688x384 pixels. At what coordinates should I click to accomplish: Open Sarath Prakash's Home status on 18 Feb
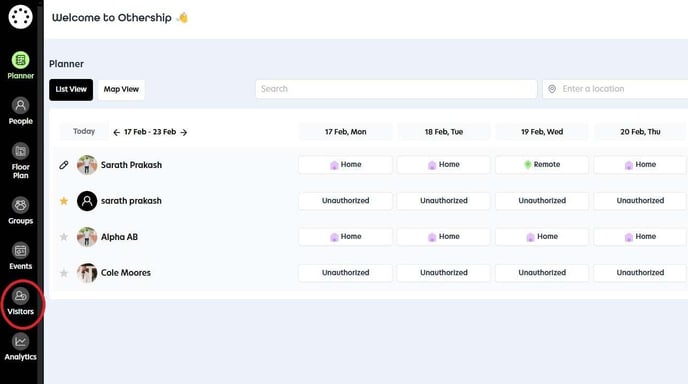pos(444,165)
